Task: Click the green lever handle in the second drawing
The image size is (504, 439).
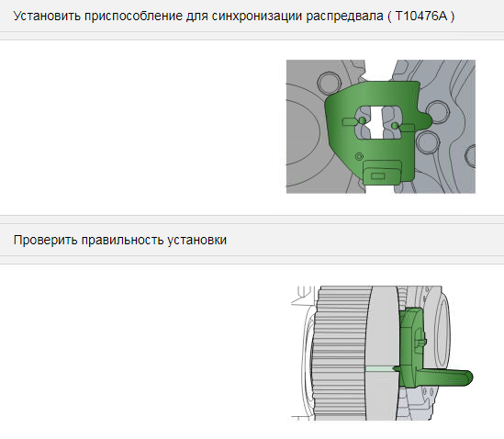Action: click(447, 377)
